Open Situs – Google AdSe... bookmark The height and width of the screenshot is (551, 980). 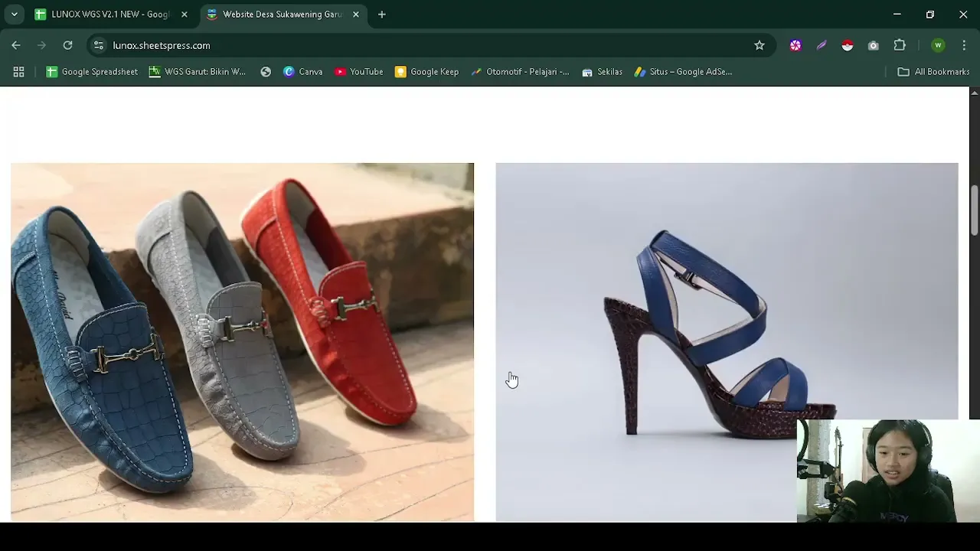(683, 72)
